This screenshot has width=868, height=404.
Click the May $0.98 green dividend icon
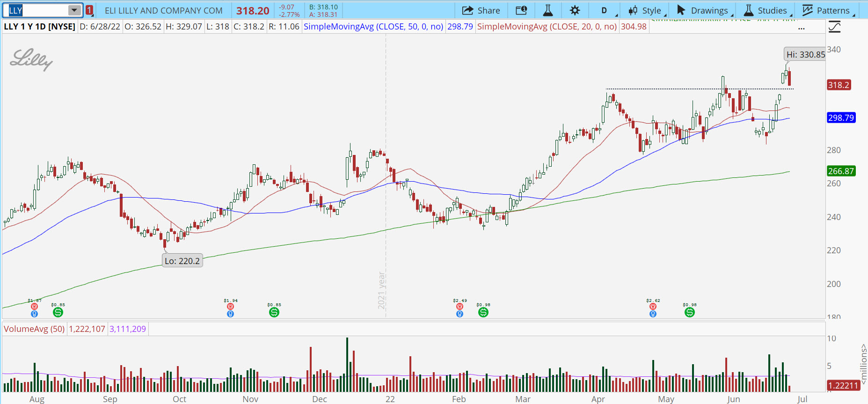click(x=690, y=312)
